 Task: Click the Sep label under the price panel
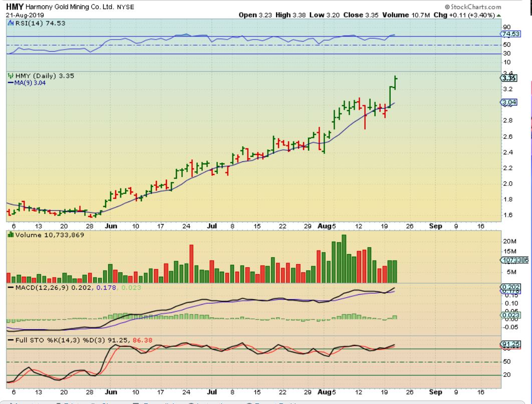pos(435,226)
